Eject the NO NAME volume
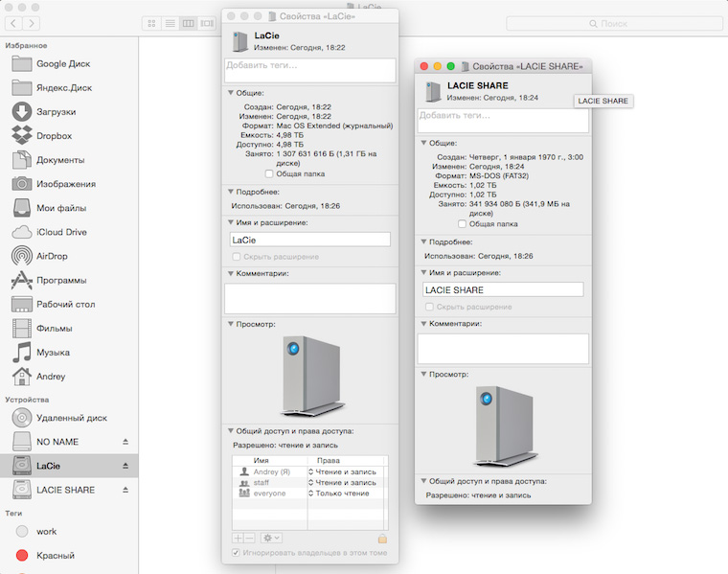 (x=125, y=442)
